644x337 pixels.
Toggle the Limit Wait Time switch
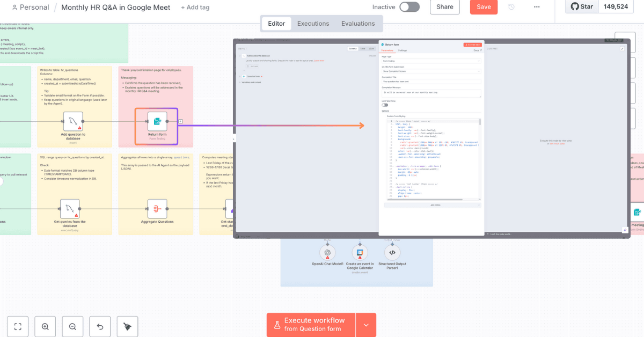[385, 105]
